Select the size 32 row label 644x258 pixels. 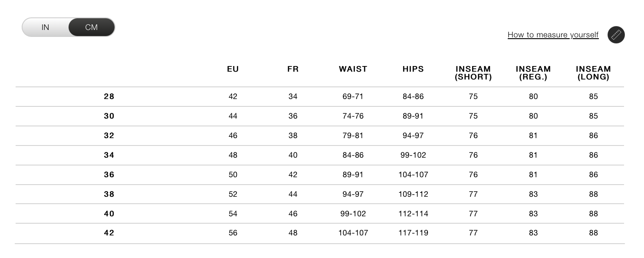pyautogui.click(x=109, y=136)
